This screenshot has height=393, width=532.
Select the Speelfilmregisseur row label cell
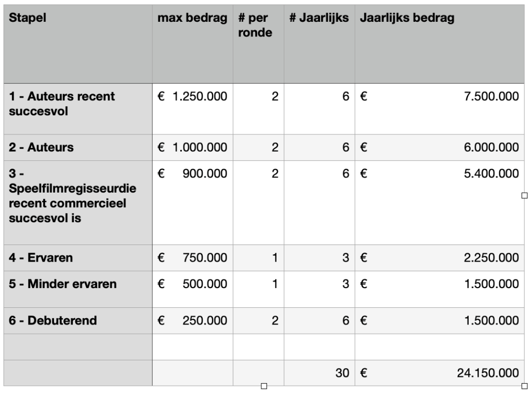(78, 202)
